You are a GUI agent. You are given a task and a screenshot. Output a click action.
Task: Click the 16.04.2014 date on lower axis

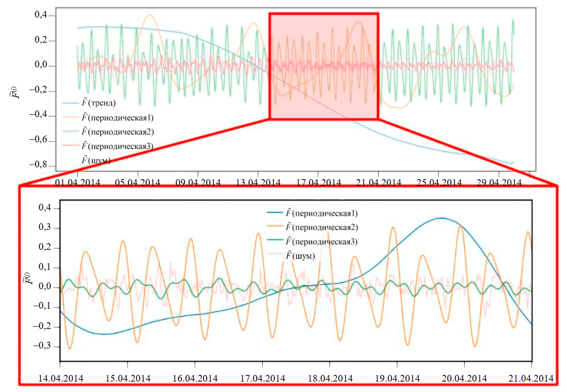tap(195, 378)
